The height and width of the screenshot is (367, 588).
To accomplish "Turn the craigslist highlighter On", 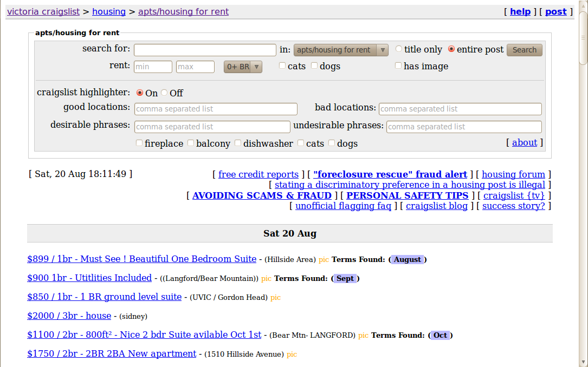I will [139, 93].
